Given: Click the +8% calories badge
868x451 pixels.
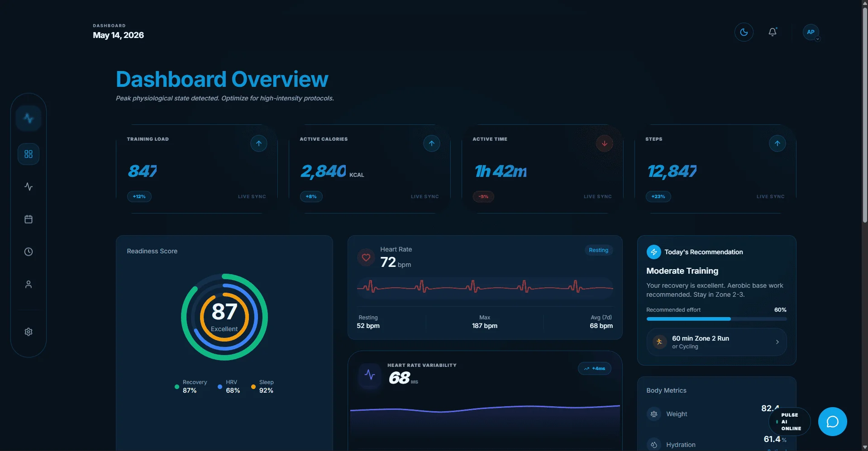Looking at the screenshot, I should (311, 196).
